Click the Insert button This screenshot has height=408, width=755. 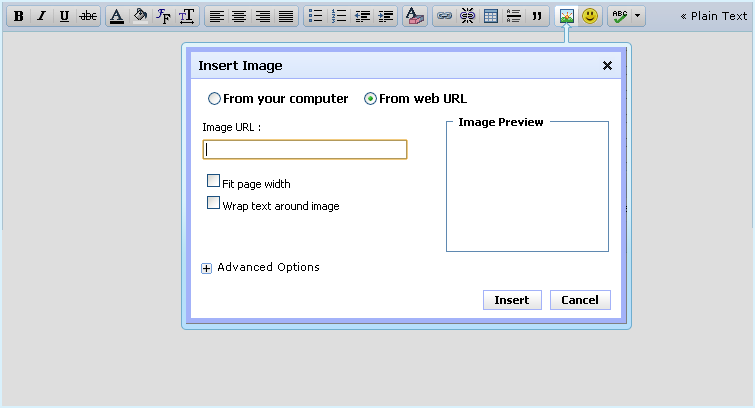click(x=512, y=300)
